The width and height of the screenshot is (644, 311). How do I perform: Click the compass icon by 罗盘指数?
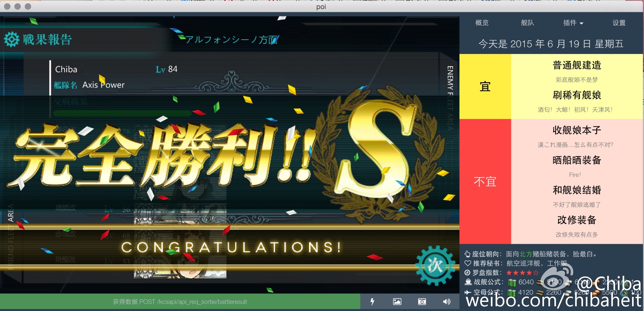[x=468, y=273]
